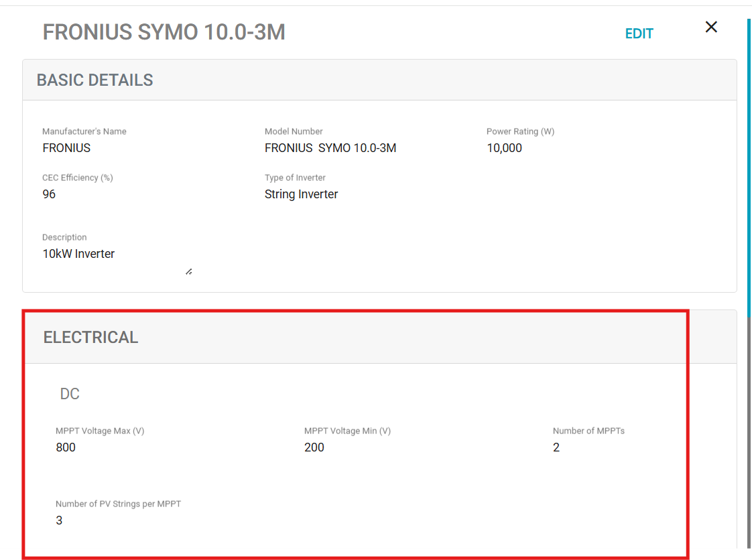Click the Model Number label

pos(294,131)
